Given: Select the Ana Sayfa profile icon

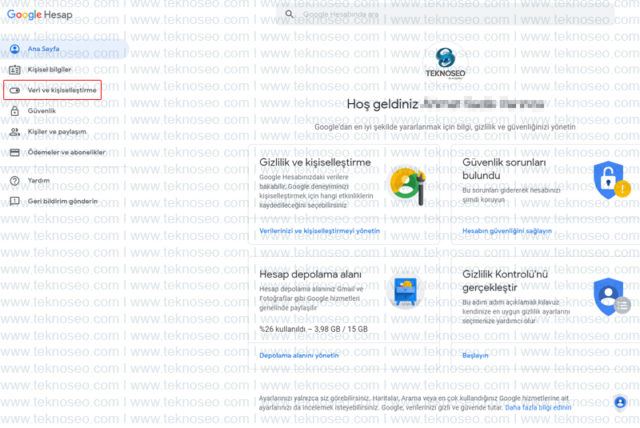Looking at the screenshot, I should (15, 49).
